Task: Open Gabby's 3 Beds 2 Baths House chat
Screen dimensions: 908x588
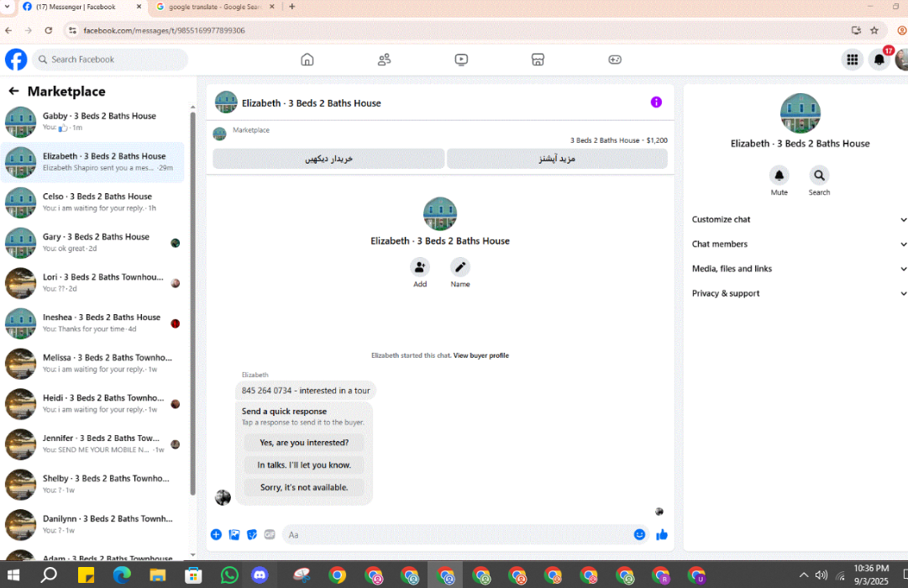Action: (94, 122)
